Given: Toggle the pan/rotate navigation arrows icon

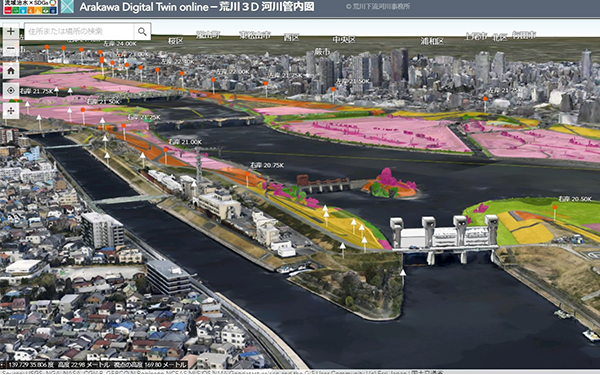Looking at the screenshot, I should [11, 111].
